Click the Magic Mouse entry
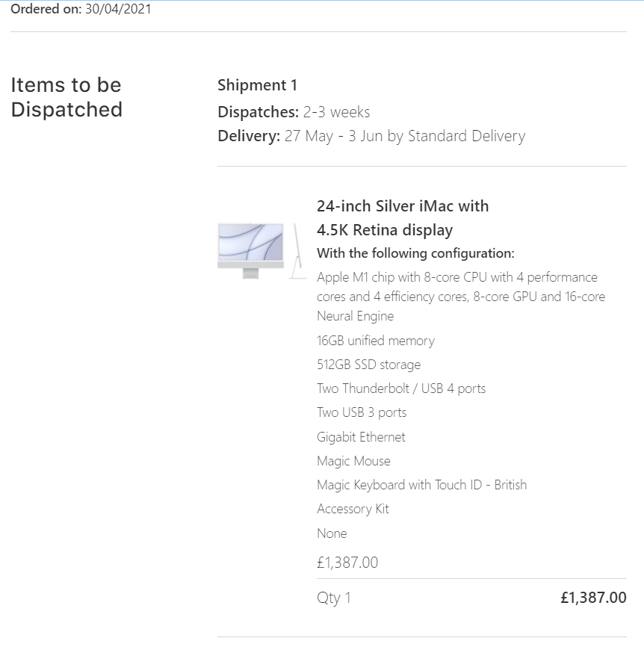Viewport: 644px width, 647px height. (x=353, y=461)
